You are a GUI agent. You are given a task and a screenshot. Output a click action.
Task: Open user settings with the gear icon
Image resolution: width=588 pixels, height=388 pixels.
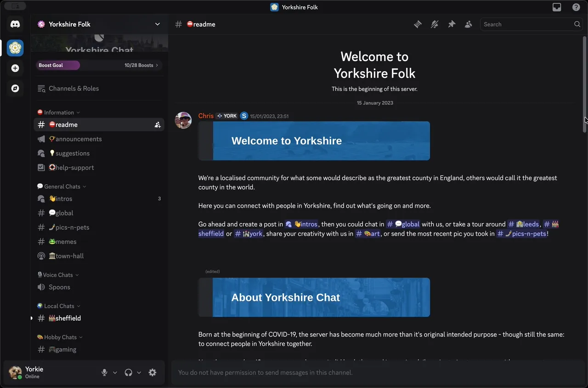point(153,372)
